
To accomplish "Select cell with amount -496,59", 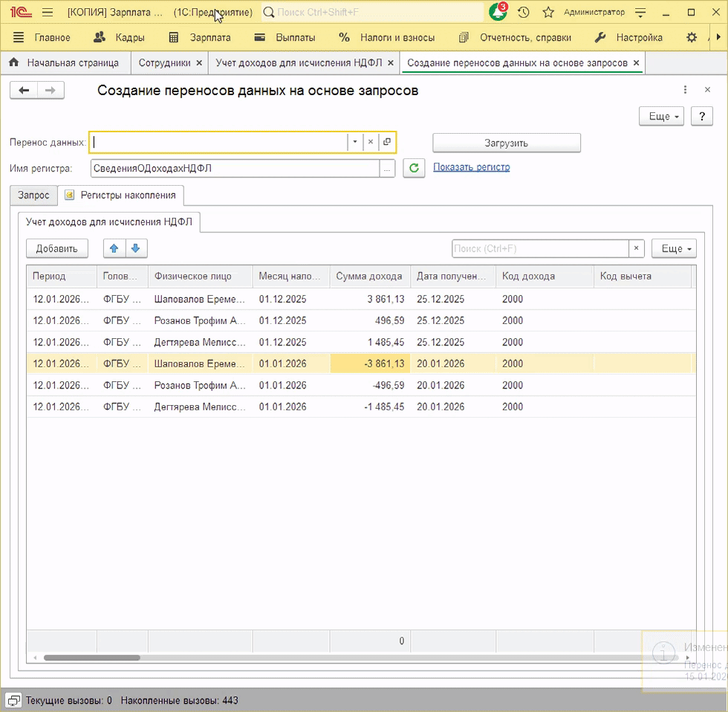I will [370, 386].
